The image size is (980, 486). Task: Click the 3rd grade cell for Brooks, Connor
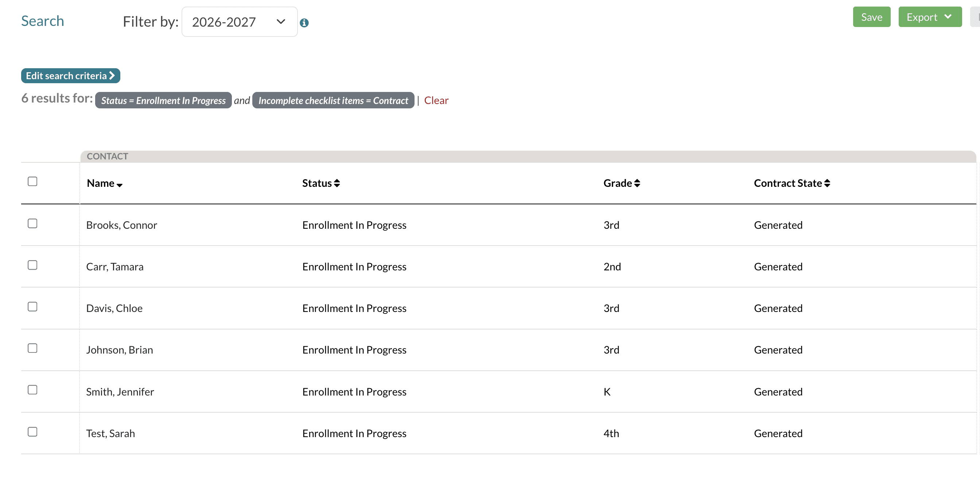click(x=611, y=225)
